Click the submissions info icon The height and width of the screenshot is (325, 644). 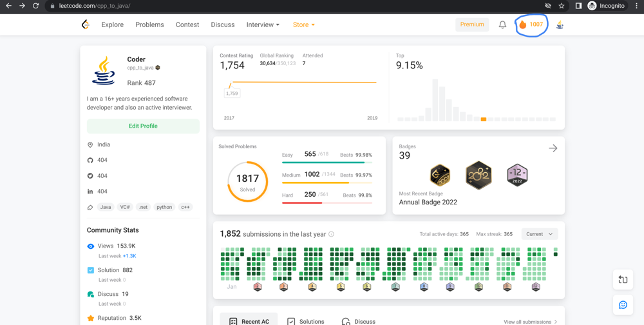point(332,234)
